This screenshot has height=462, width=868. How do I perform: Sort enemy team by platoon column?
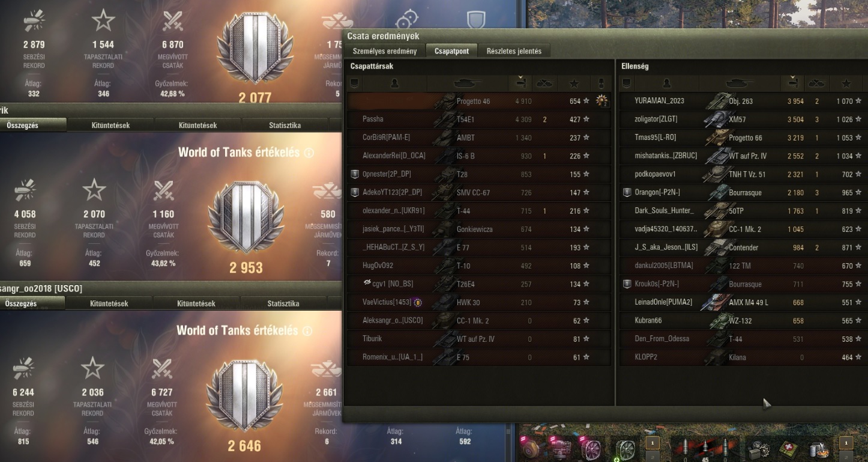pos(627,83)
